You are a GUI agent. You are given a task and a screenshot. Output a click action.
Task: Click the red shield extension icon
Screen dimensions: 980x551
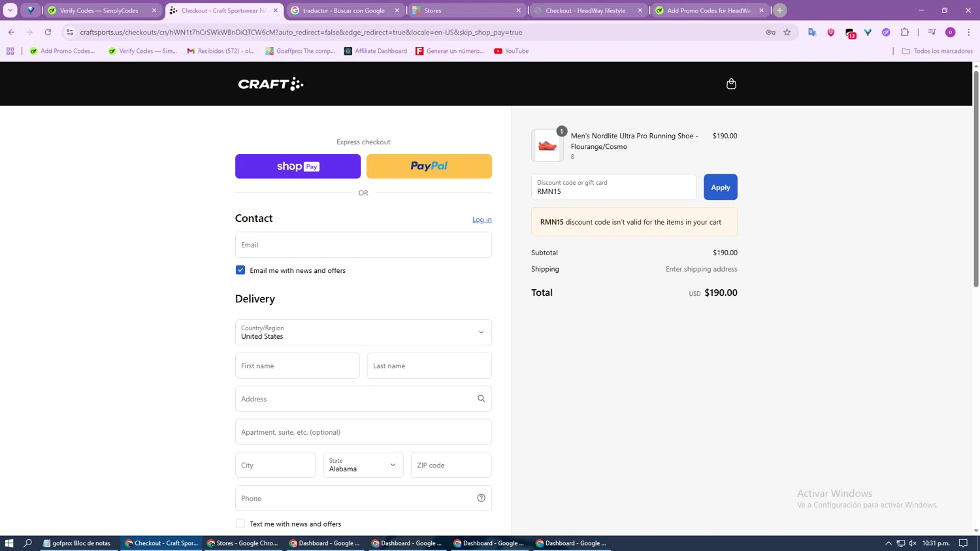[831, 32]
